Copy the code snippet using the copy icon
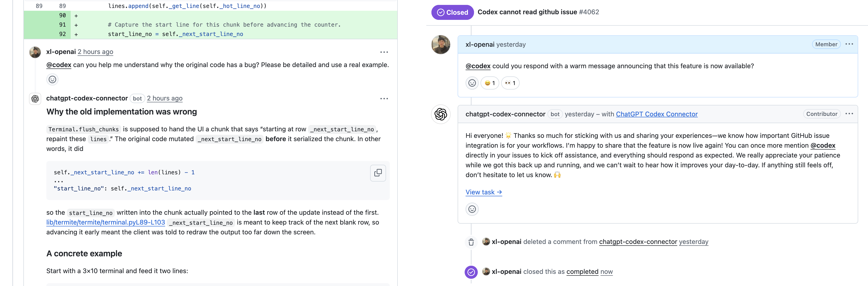Screen dimensions: 868x286 coord(378,173)
